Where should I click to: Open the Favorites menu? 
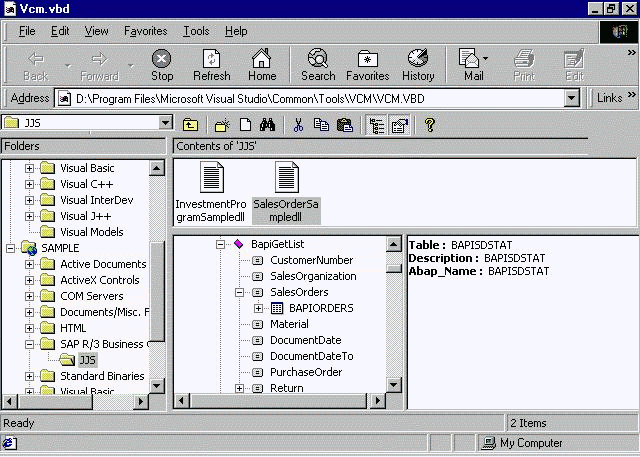[x=146, y=31]
